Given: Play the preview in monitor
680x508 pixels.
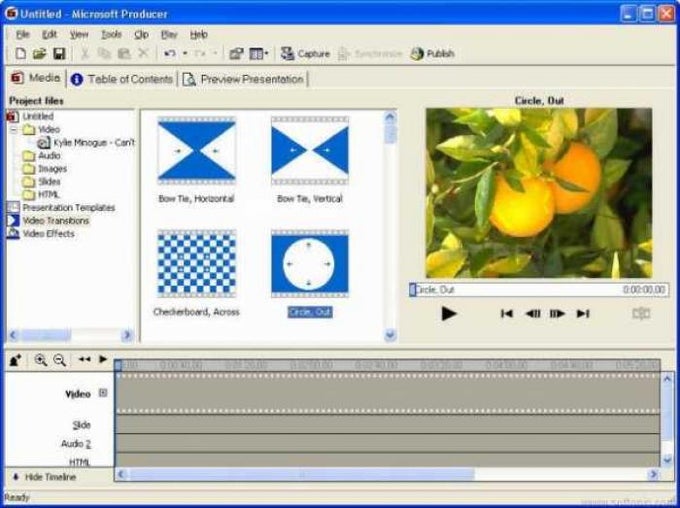Looking at the screenshot, I should point(448,313).
